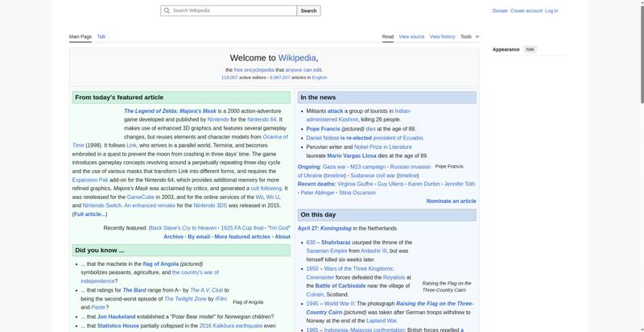Open the Koningsdag link
This screenshot has width=644, height=332.
[336, 228]
